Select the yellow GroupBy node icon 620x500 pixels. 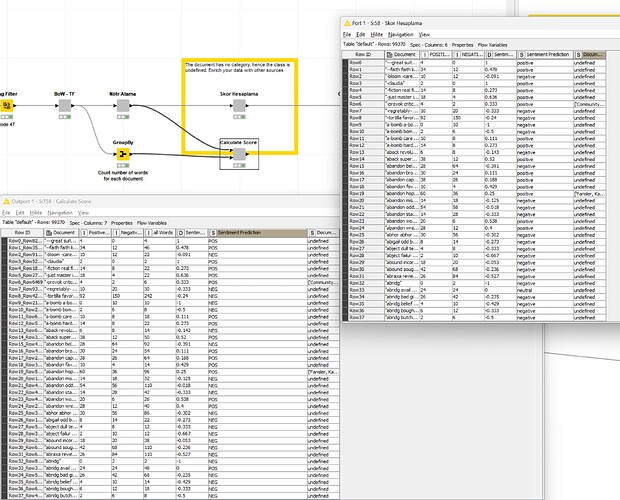tap(123, 154)
